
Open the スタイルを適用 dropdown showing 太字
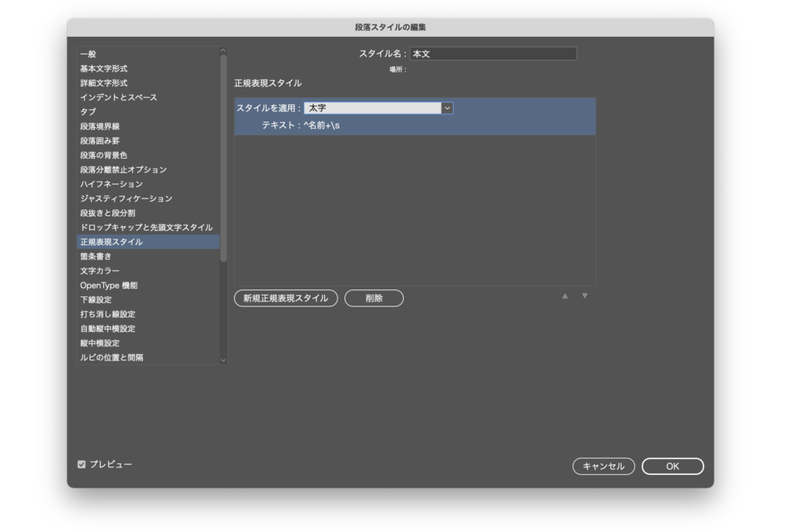[x=378, y=109]
